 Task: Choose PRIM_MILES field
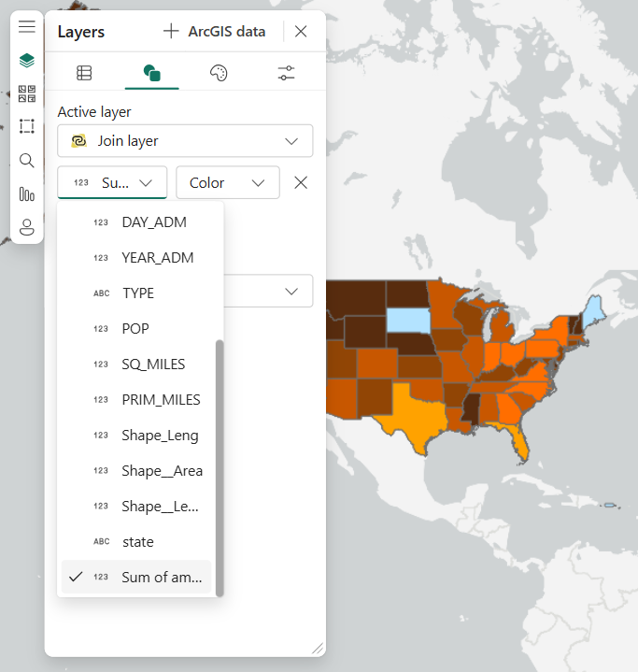tap(136, 400)
